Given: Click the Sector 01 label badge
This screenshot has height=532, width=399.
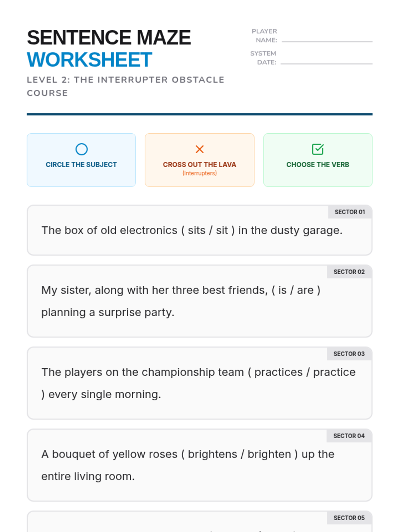Looking at the screenshot, I should (350, 212).
